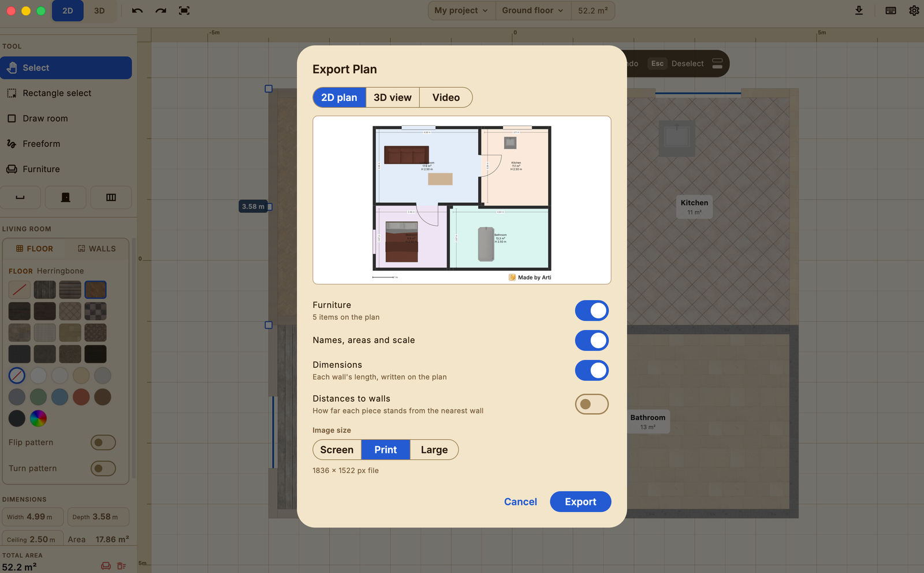This screenshot has height=573, width=924.
Task: Disable Names, areas and scale toggle
Action: 592,341
